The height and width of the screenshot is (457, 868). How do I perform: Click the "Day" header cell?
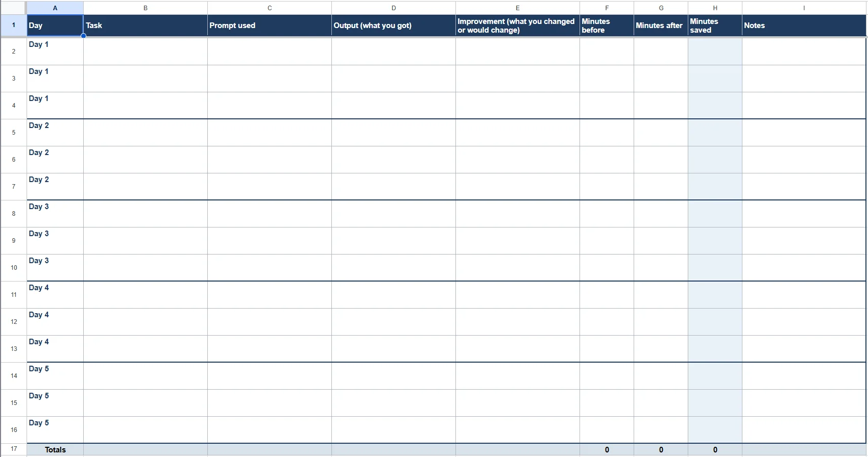55,26
